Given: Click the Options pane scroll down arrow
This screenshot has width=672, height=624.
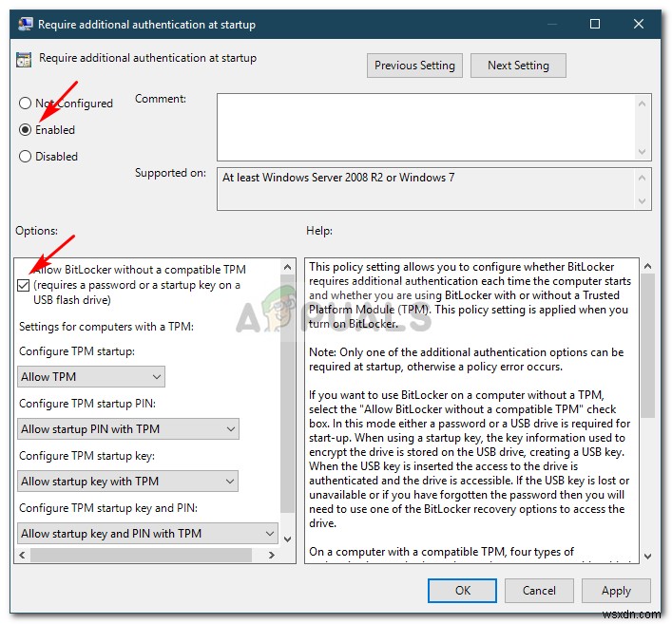Looking at the screenshot, I should 288,539.
